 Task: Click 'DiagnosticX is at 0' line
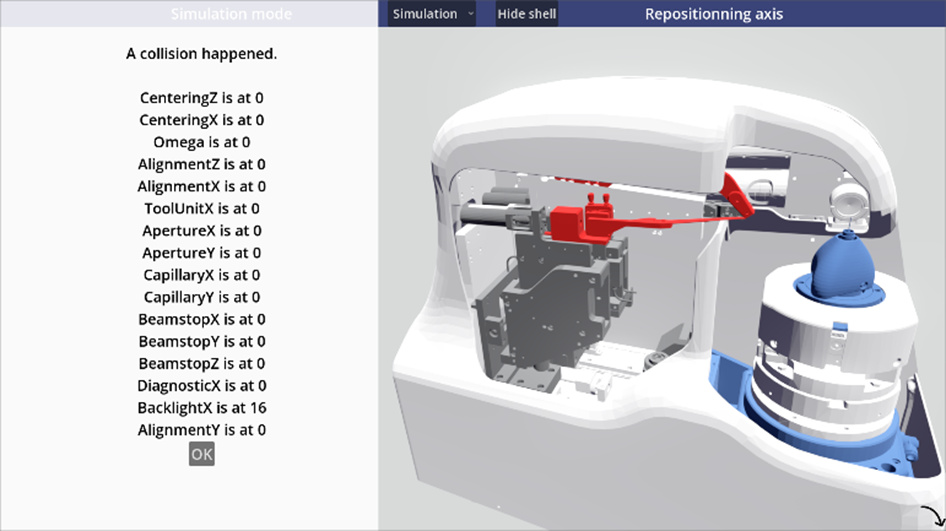202,386
